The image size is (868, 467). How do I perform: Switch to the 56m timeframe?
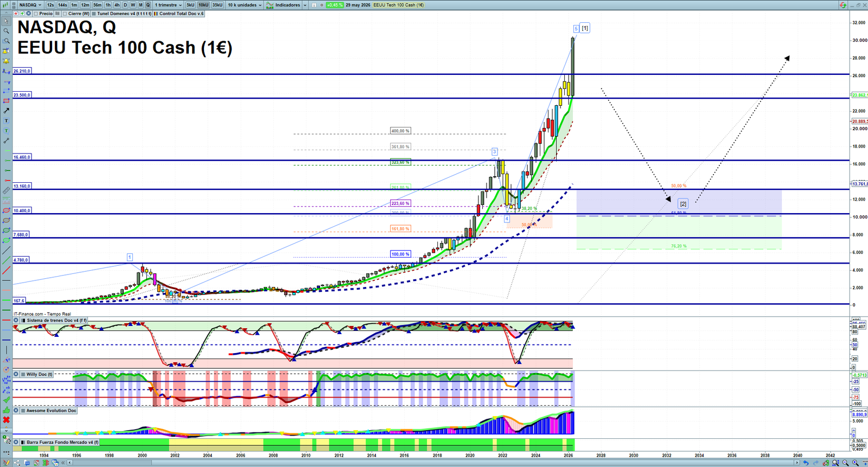pyautogui.click(x=97, y=5)
